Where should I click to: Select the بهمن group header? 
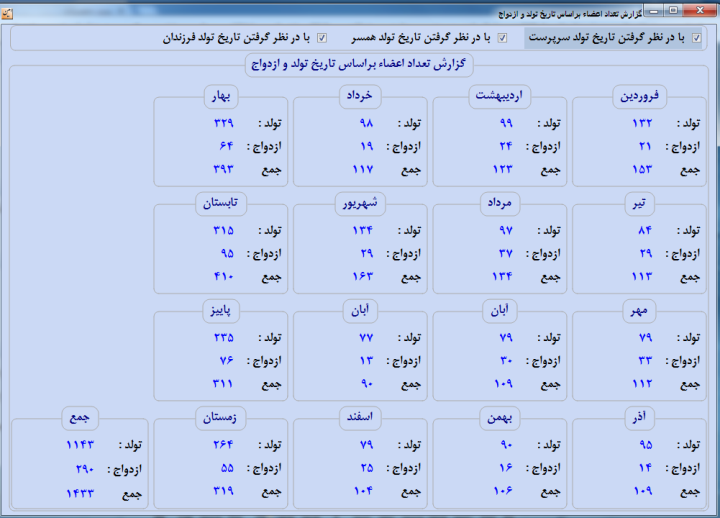click(x=500, y=417)
